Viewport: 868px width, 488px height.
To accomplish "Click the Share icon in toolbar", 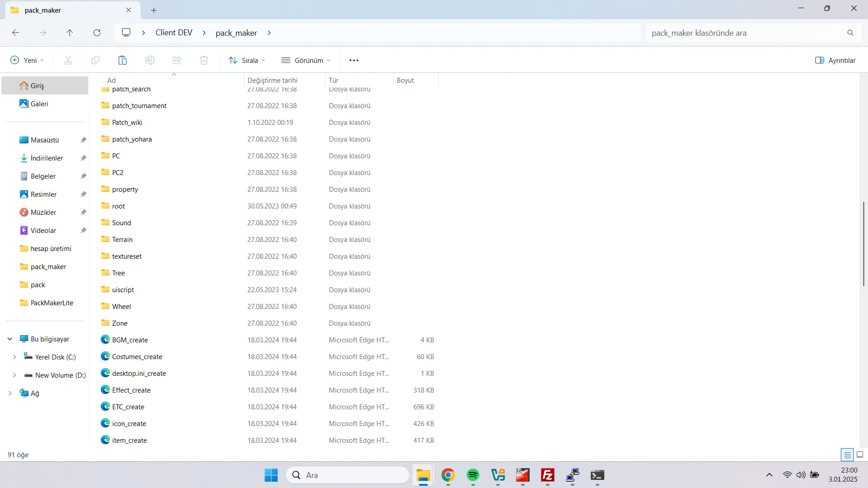I will (x=177, y=60).
